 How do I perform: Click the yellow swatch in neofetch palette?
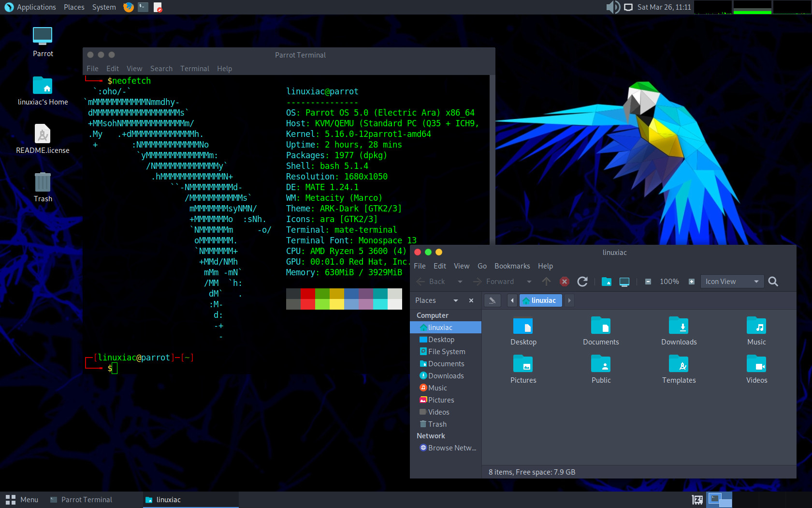point(337,304)
